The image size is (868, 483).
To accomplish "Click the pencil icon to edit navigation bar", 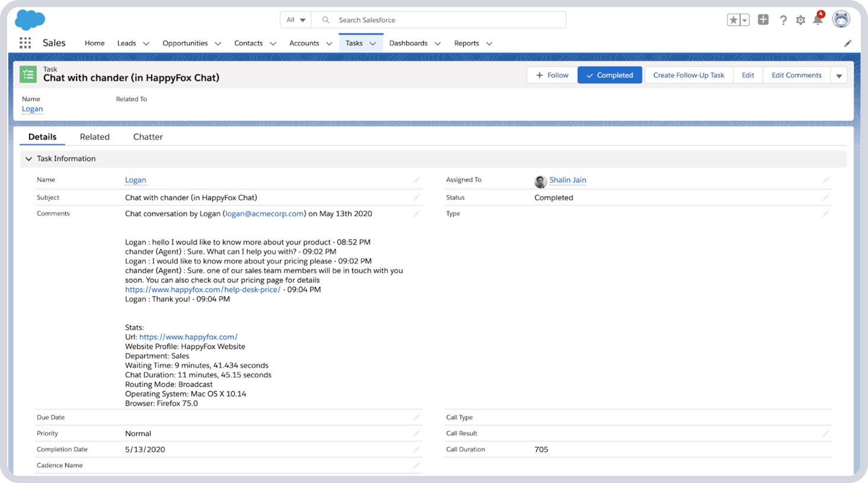I will coord(848,43).
